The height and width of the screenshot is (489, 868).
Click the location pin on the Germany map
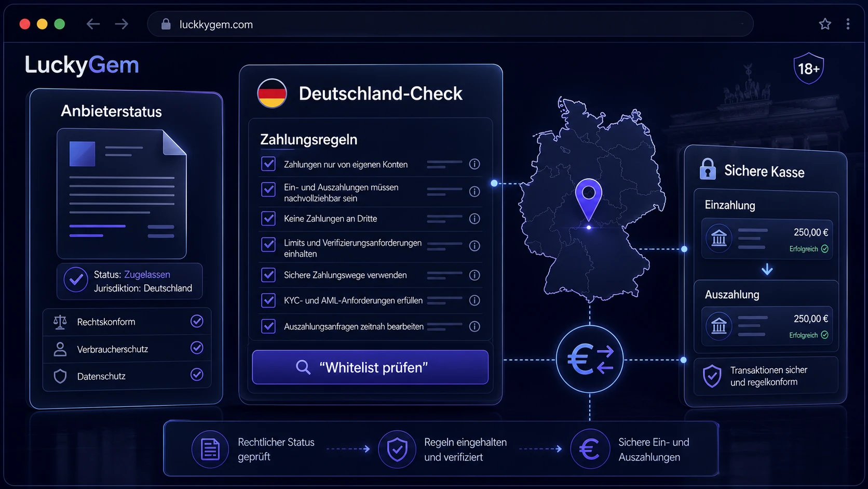(x=589, y=200)
